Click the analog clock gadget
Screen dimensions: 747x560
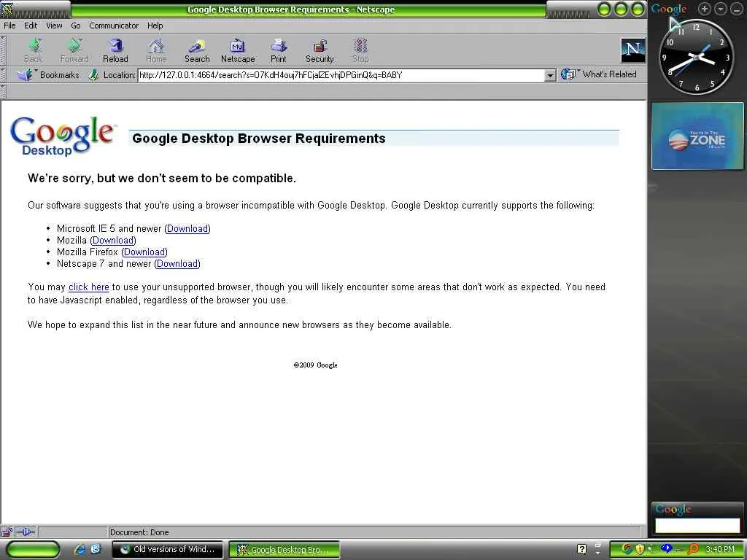pyautogui.click(x=695, y=57)
